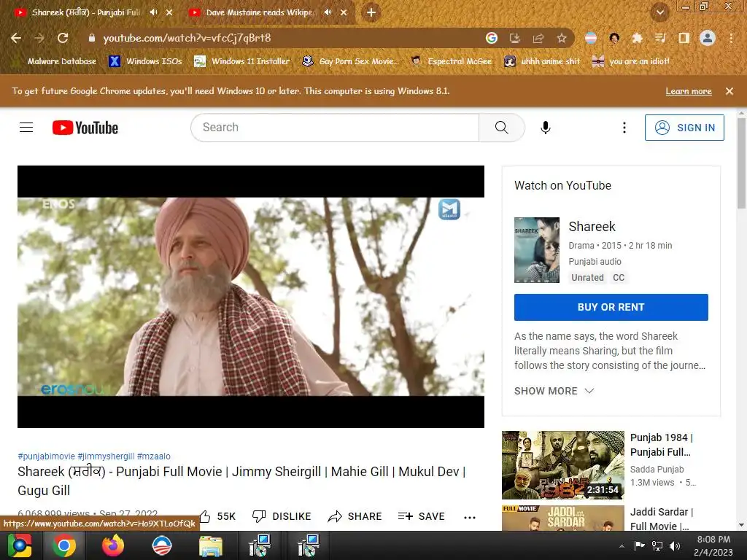Click the #mzaalo hashtag
The image size is (747, 560).
153,456
